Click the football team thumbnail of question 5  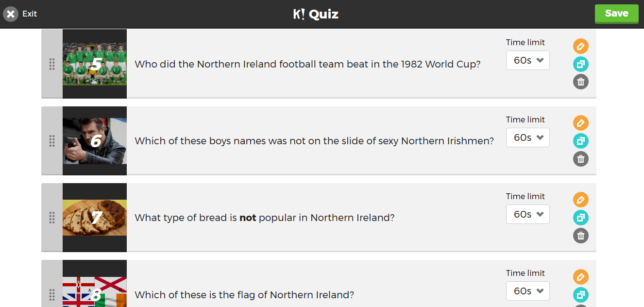click(x=95, y=64)
